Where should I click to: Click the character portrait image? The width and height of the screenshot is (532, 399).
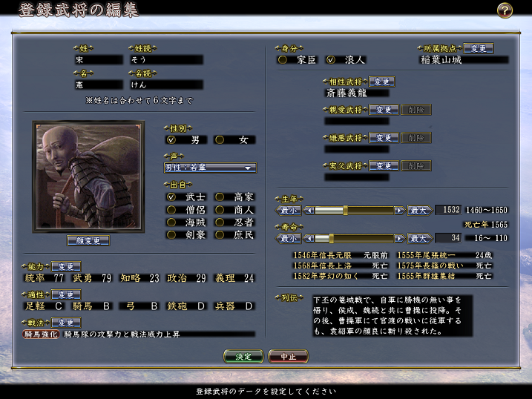coord(88,177)
